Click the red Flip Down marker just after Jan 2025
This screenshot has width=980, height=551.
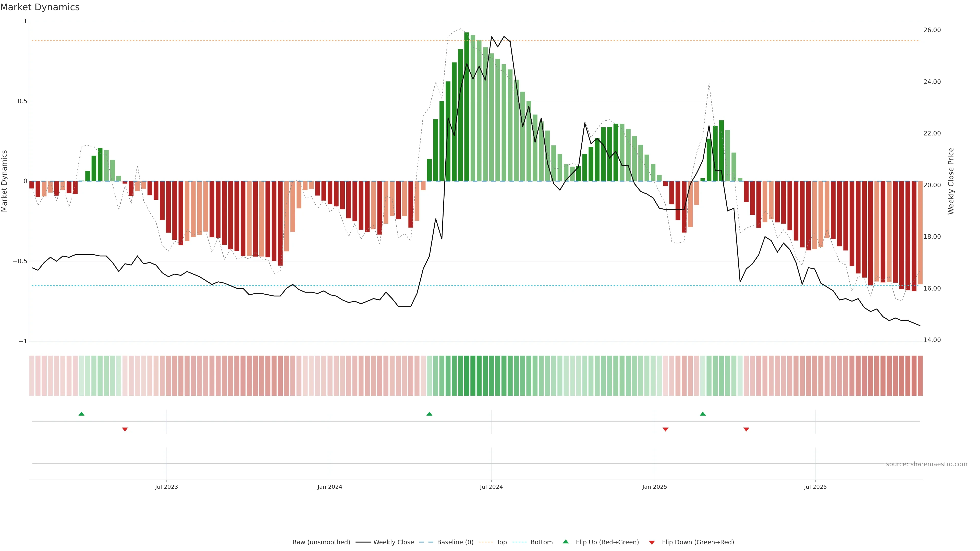[x=665, y=429]
